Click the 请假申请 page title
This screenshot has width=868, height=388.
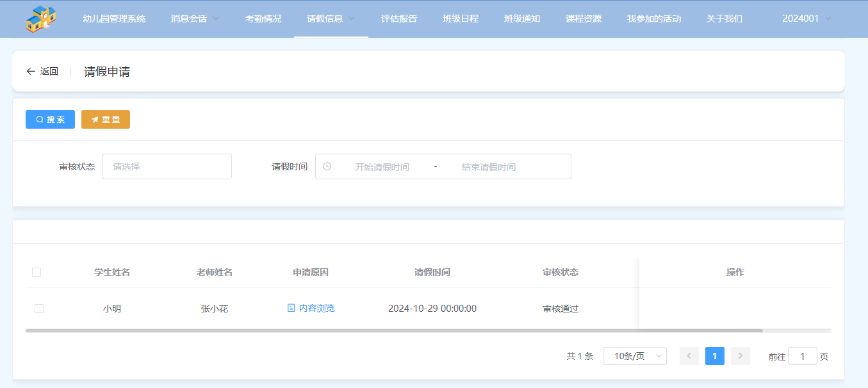(107, 72)
